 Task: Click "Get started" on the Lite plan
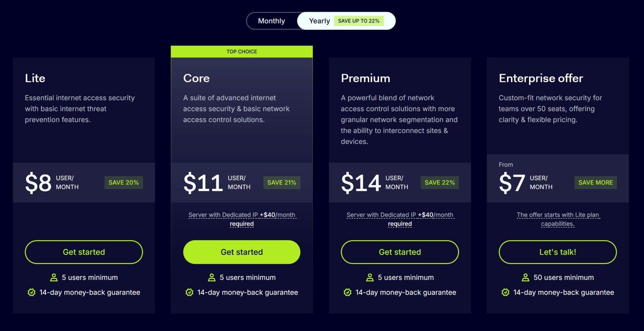[84, 252]
